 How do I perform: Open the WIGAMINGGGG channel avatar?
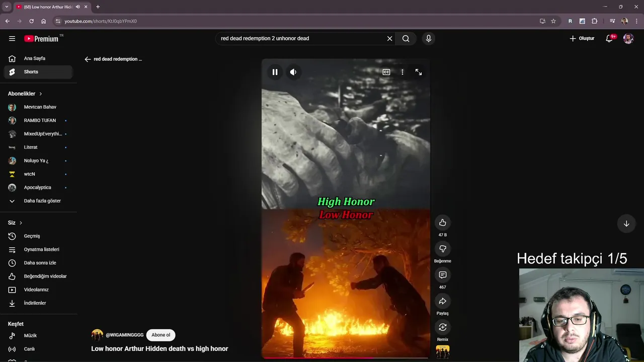click(97, 335)
